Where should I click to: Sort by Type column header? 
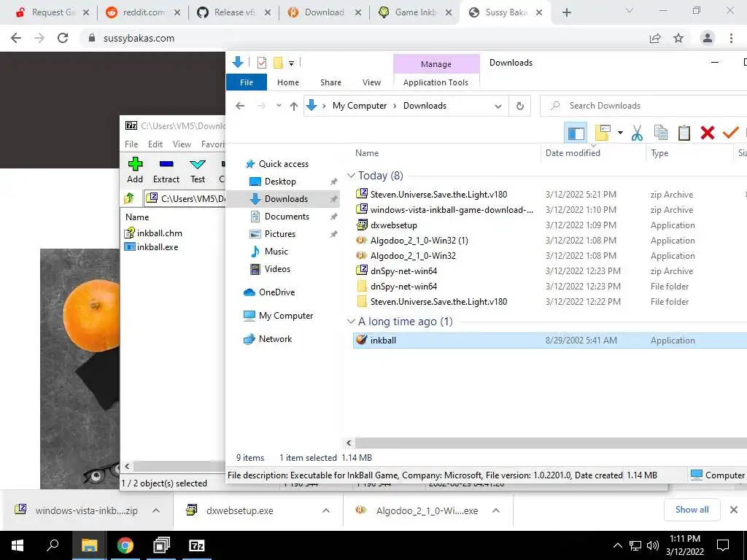click(x=659, y=153)
